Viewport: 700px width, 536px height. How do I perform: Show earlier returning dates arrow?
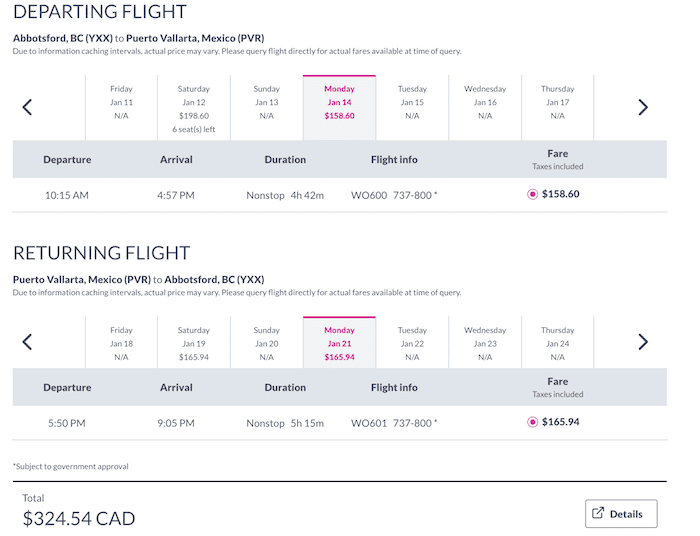click(27, 342)
